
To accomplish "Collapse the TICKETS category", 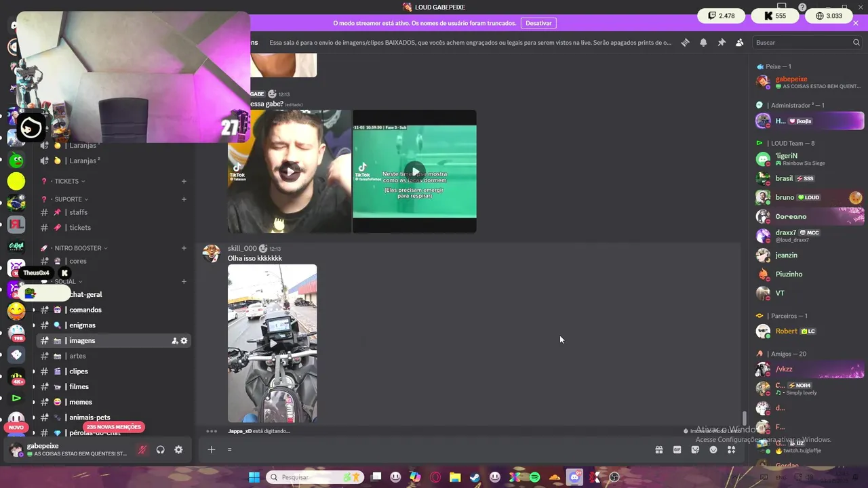I will point(66,181).
